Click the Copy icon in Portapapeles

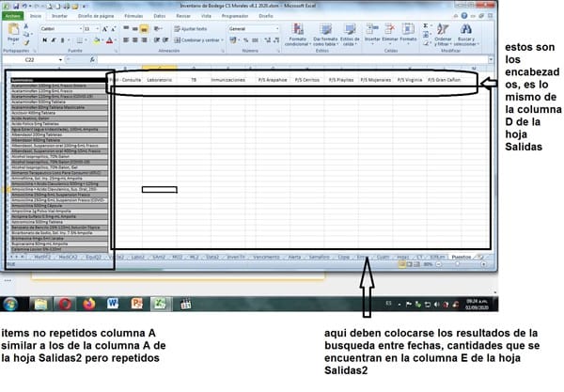tap(26, 35)
